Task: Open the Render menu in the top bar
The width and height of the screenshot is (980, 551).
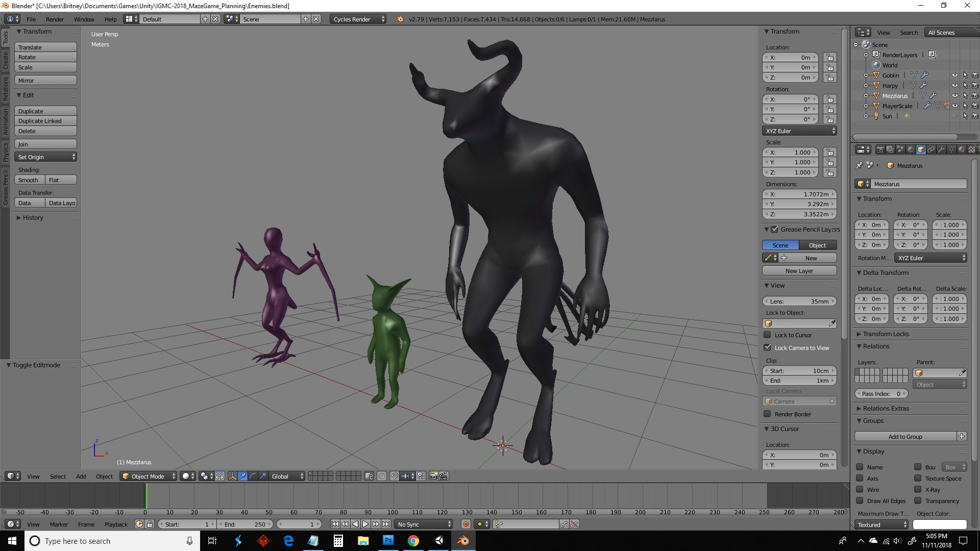Action: pos(55,19)
